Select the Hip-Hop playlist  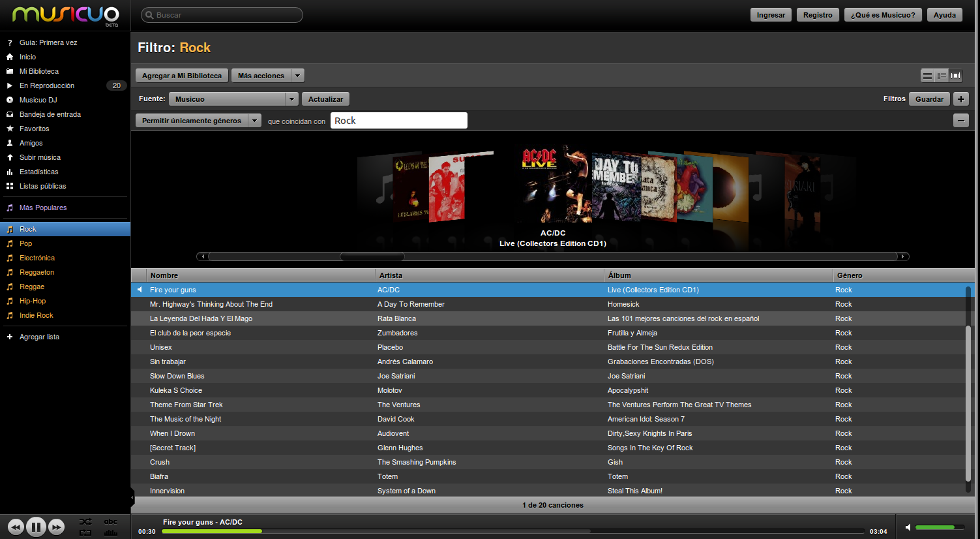(x=33, y=301)
